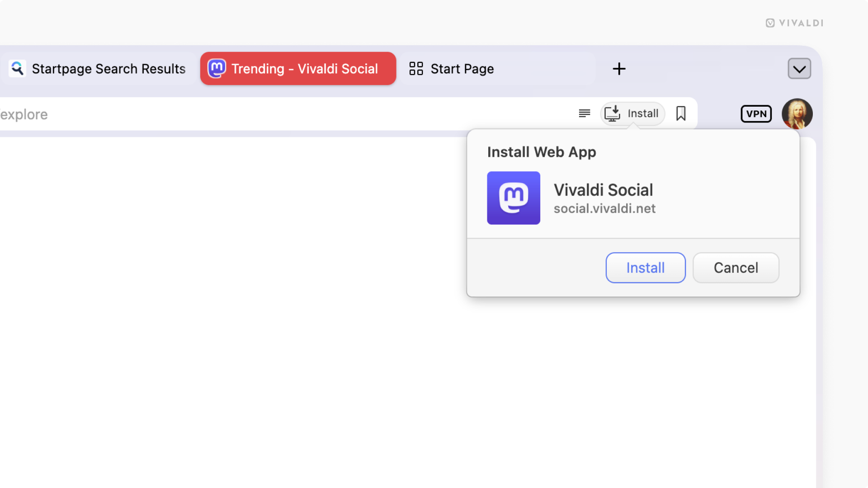
Task: Cancel the Install Web App dialog
Action: tap(736, 268)
